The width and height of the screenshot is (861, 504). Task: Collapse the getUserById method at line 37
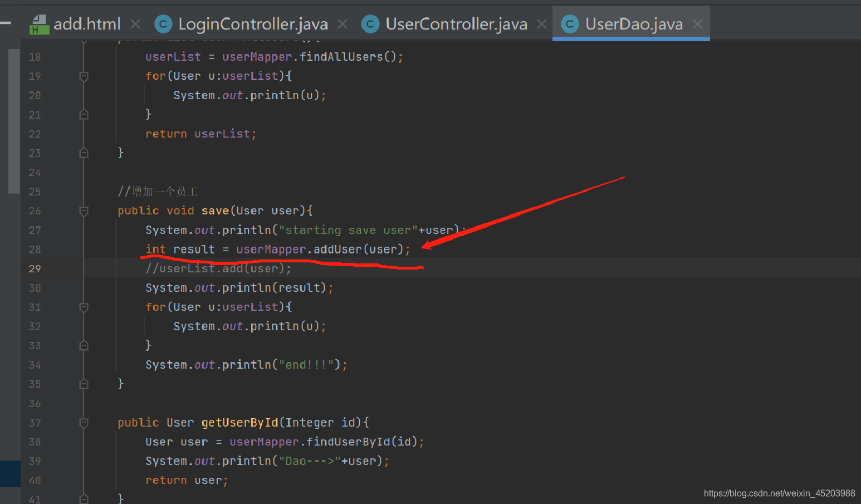tap(84, 423)
